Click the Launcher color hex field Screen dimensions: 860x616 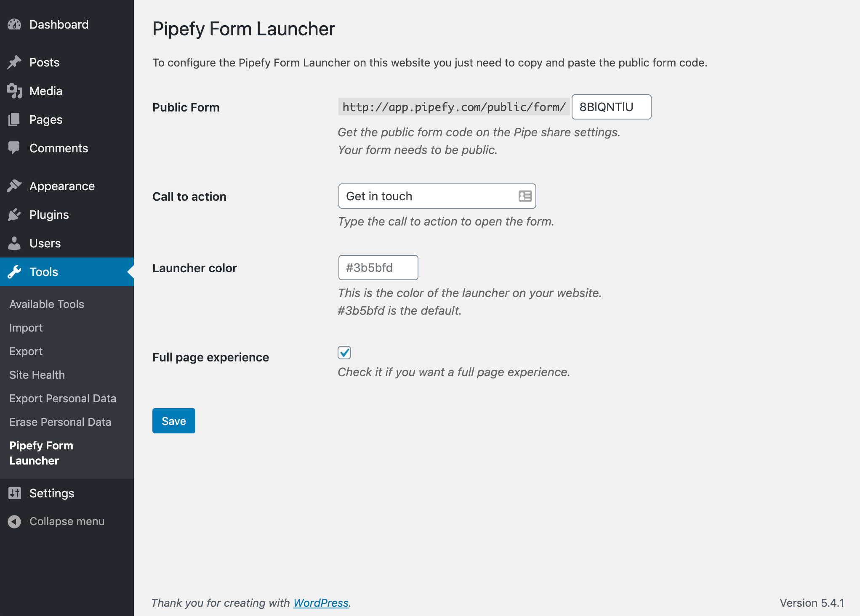[x=378, y=268]
